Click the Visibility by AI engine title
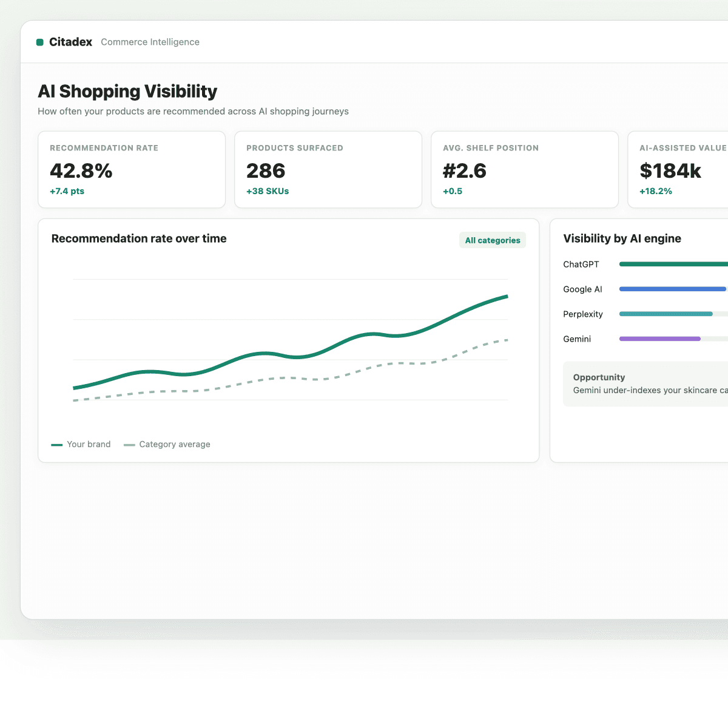Screen dimensions: 728x728 622,238
